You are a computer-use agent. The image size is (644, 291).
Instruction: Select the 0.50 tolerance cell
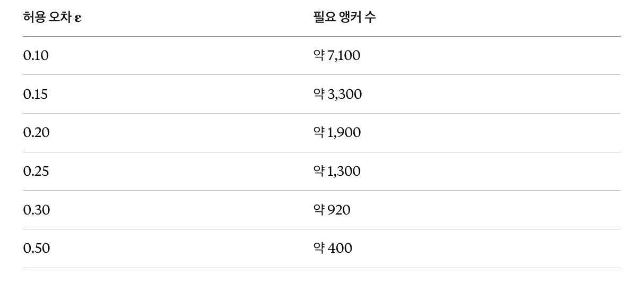coord(36,248)
